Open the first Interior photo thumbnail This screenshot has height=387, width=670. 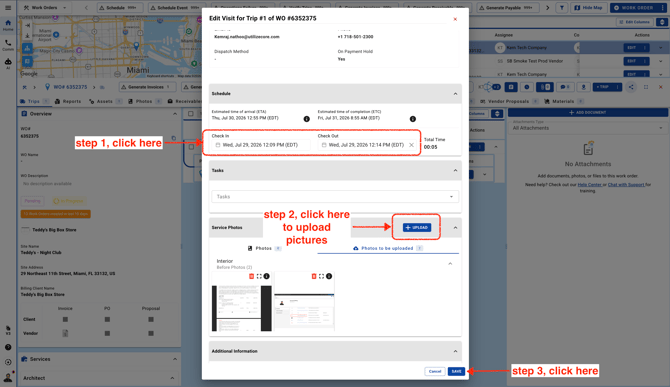coord(242,308)
